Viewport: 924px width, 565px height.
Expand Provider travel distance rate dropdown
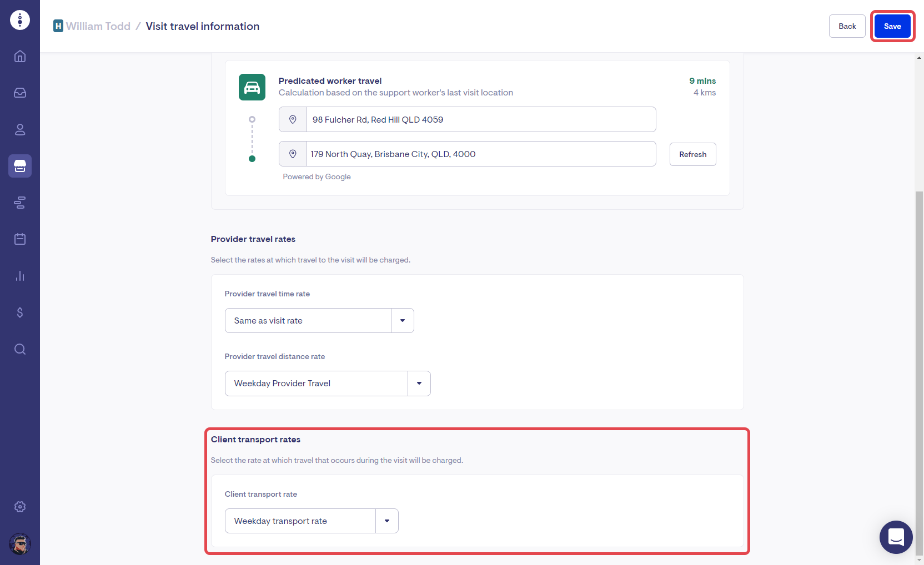pos(328,384)
